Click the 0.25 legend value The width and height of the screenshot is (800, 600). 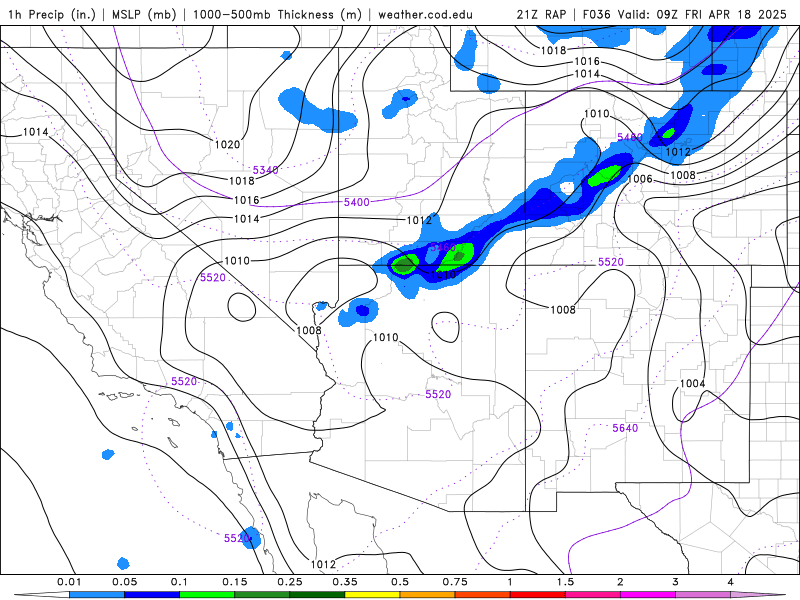point(290,582)
